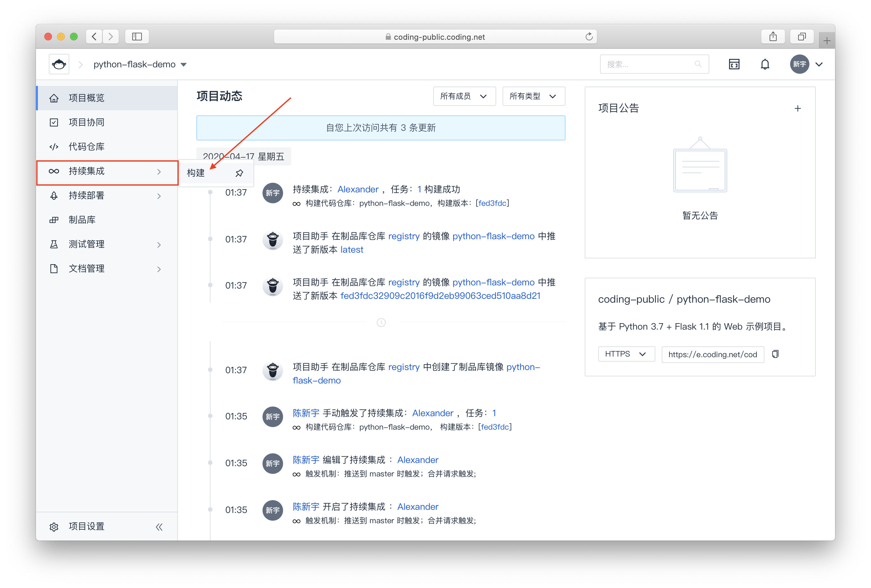This screenshot has height=588, width=871.
Task: Open the notification bell icon
Action: [x=765, y=64]
